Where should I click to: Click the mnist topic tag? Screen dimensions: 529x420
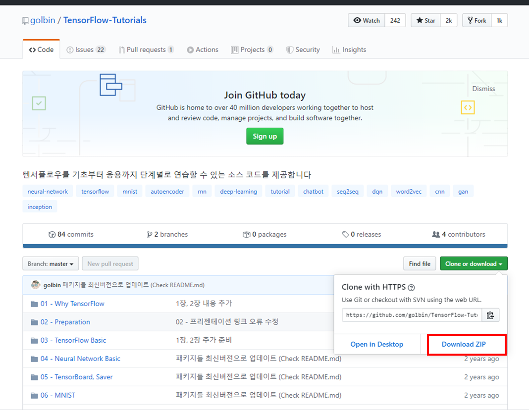click(x=130, y=192)
